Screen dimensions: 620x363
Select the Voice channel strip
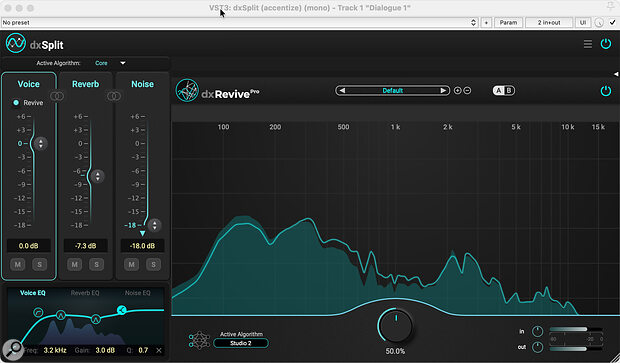[28, 176]
